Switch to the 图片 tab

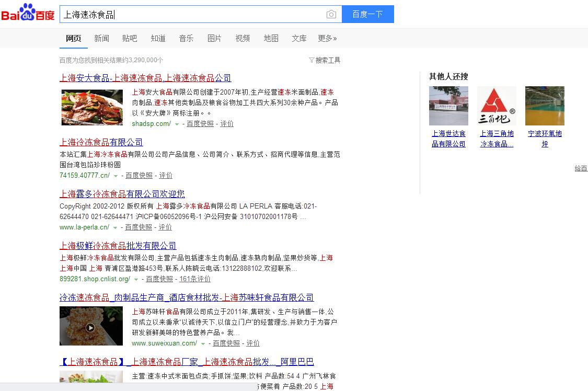coord(214,38)
